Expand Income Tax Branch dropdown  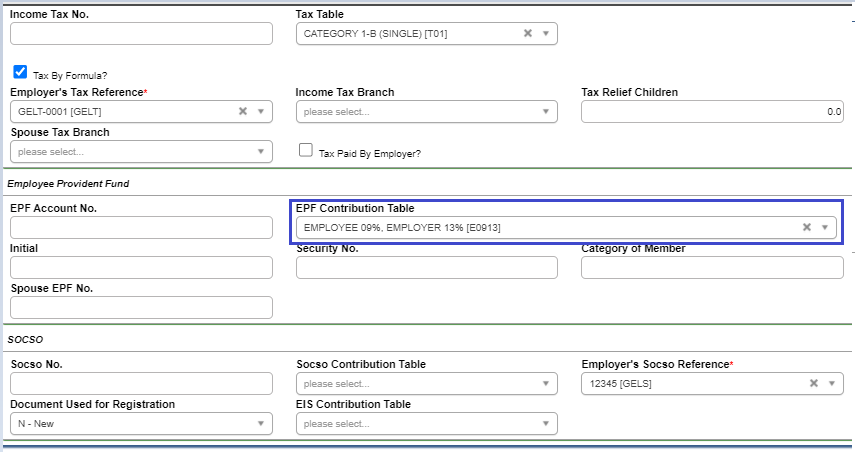(x=545, y=111)
